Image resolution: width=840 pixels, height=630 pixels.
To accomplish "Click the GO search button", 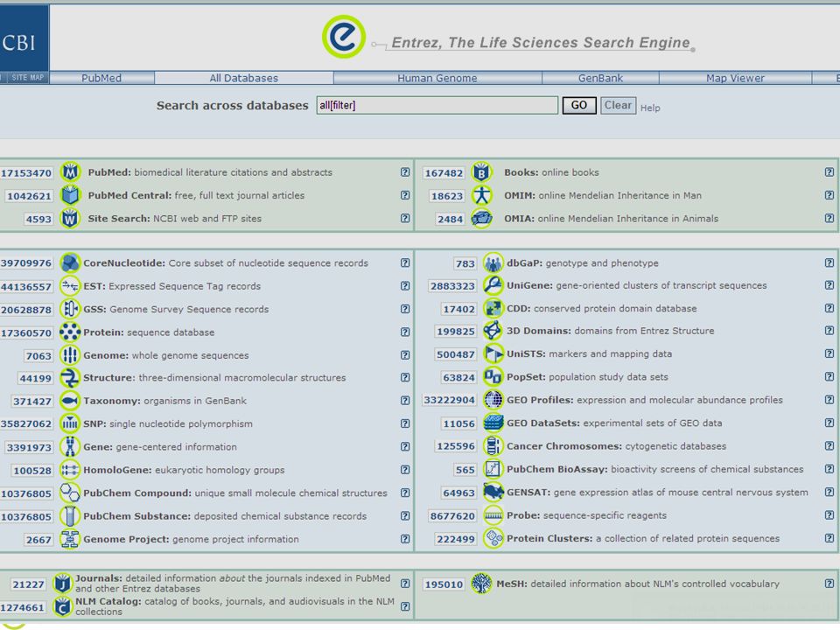I will (579, 105).
